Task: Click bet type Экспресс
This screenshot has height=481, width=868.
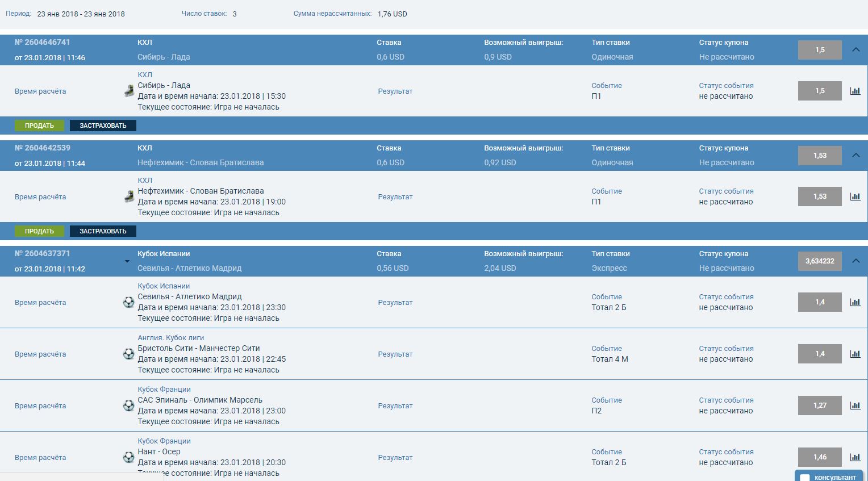Action: tap(609, 268)
